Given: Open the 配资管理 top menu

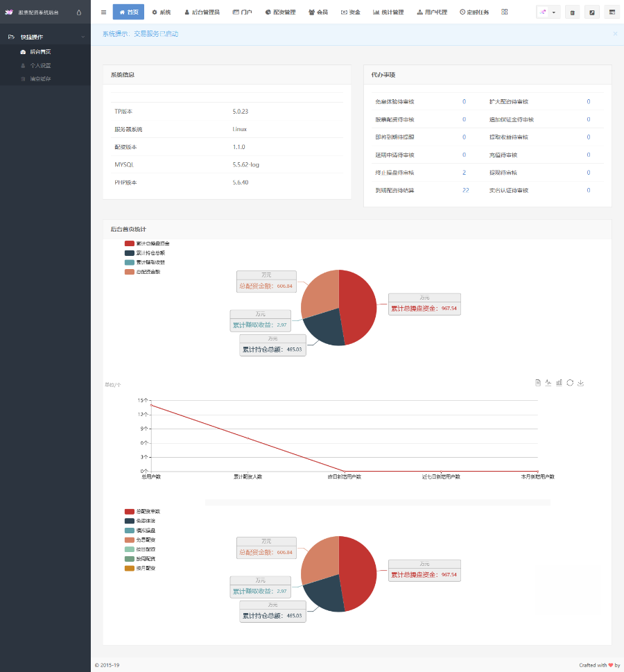Looking at the screenshot, I should [x=280, y=12].
